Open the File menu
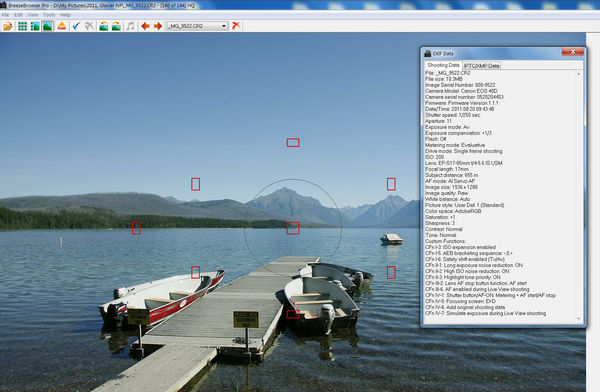The image size is (600, 392). pos(5,15)
